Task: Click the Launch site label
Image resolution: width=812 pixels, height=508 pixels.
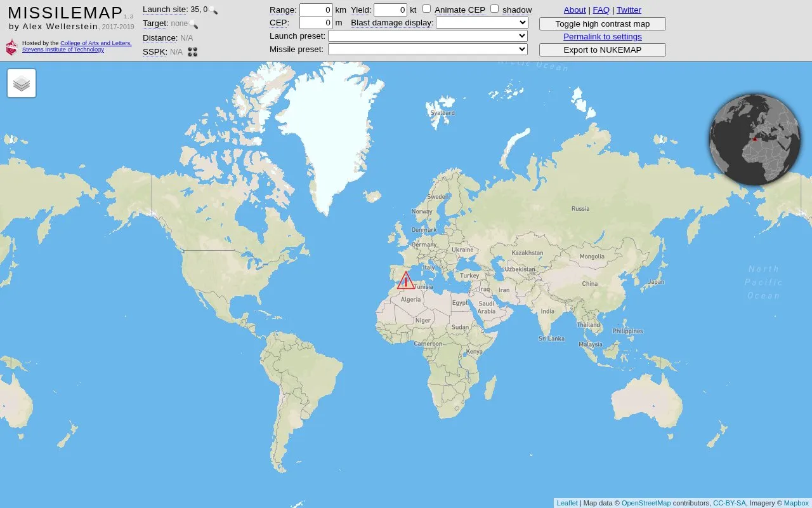Action: click(x=166, y=10)
